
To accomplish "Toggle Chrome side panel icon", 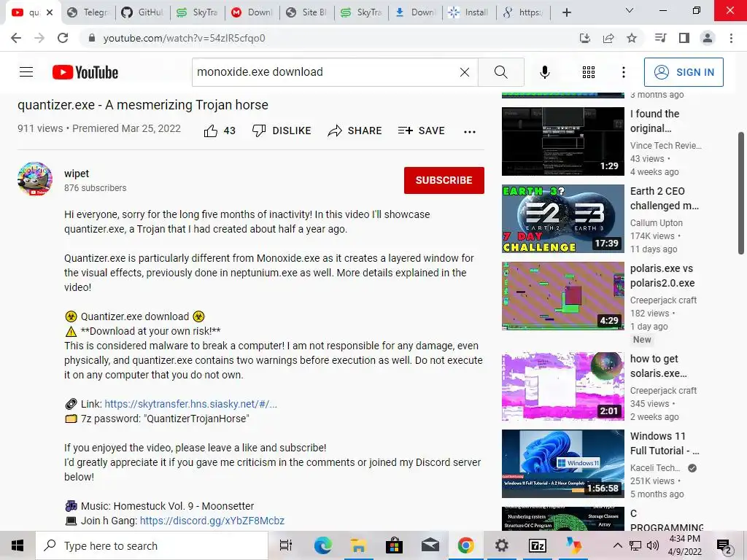I will pos(684,38).
